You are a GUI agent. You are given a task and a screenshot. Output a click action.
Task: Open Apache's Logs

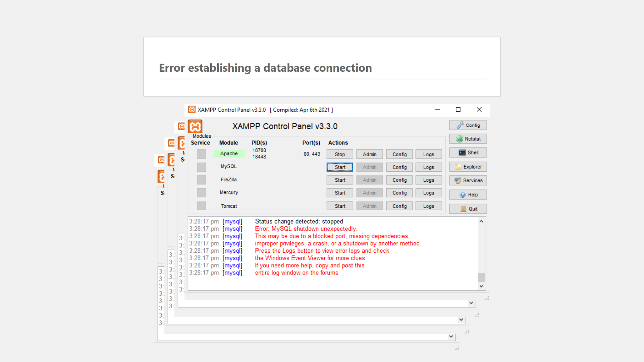tap(428, 154)
